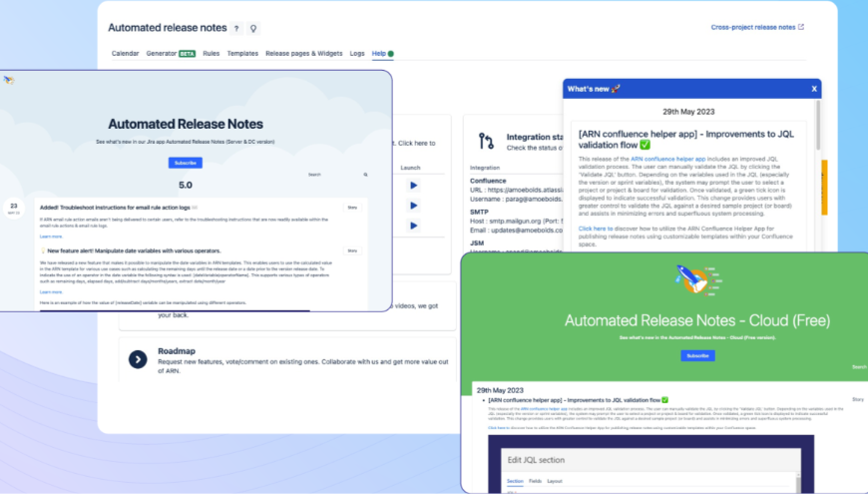Go to Release pages & Widgets tab
The height and width of the screenshot is (494, 868).
pos(304,54)
